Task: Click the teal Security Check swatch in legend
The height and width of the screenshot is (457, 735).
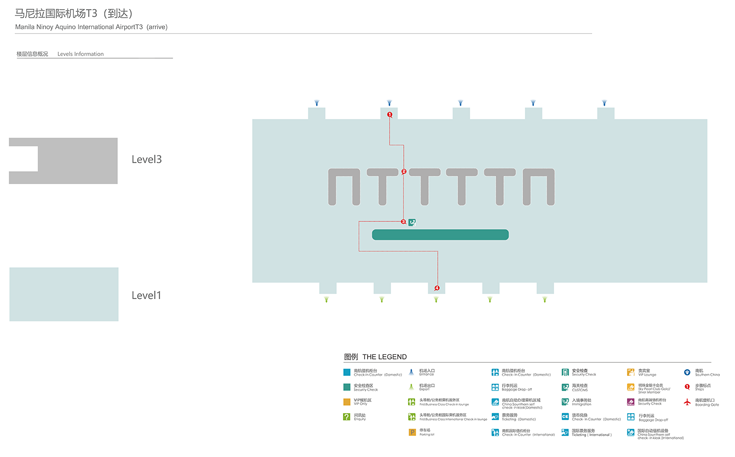Action: coord(347,387)
